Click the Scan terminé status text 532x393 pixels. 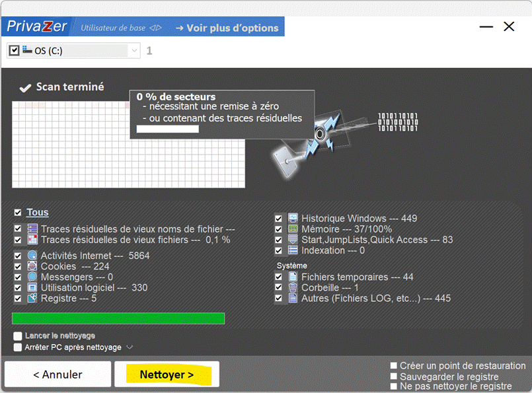[x=70, y=87]
